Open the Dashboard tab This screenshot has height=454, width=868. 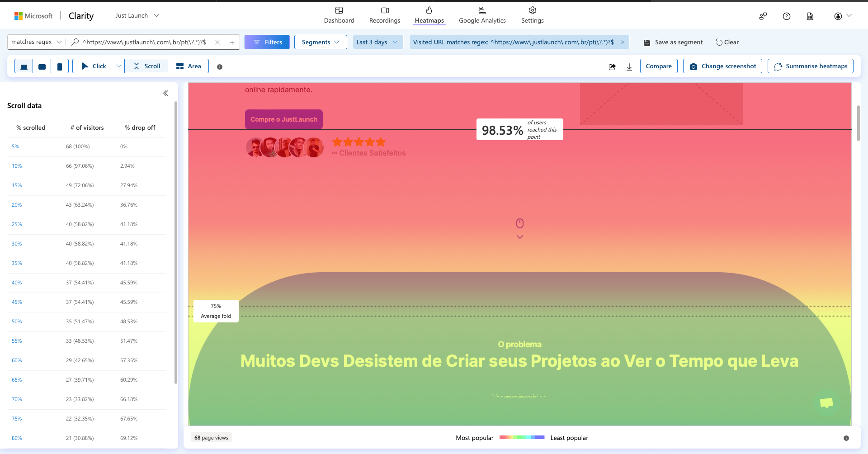(x=339, y=15)
